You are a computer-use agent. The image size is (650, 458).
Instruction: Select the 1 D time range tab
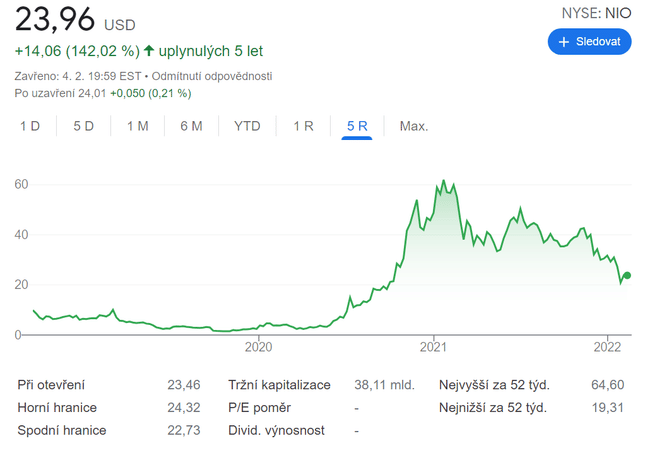[x=30, y=126]
